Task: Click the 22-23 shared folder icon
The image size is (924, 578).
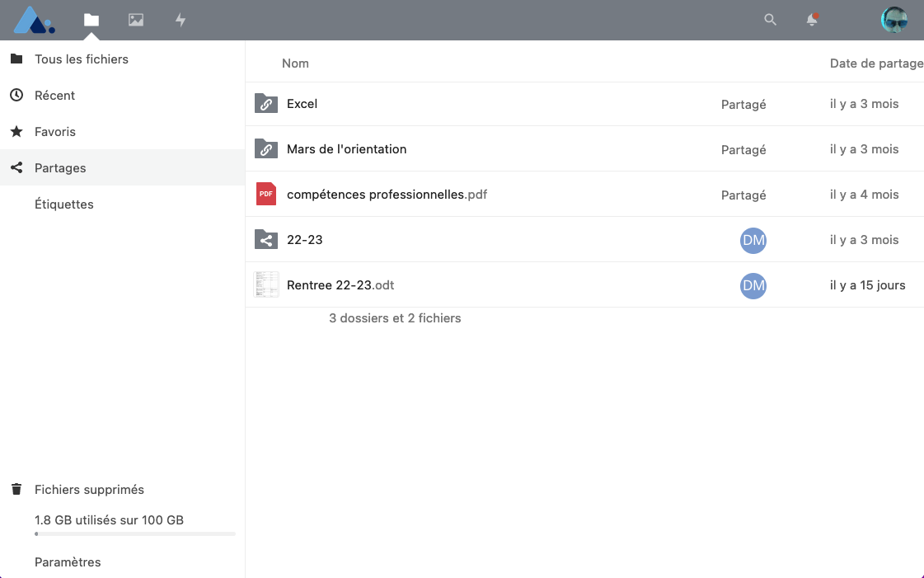Action: click(266, 240)
